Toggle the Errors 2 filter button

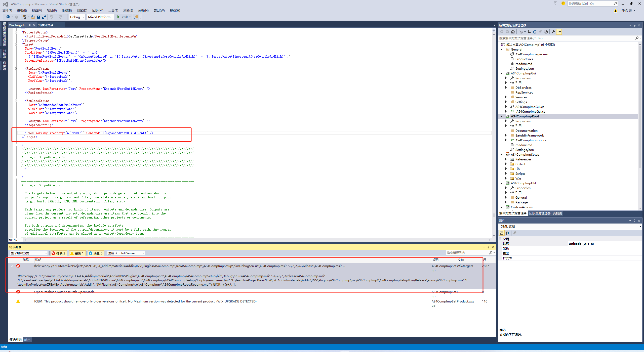point(59,253)
